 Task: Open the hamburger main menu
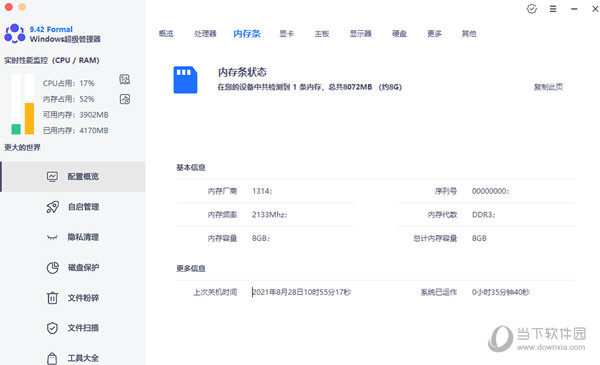pos(553,9)
